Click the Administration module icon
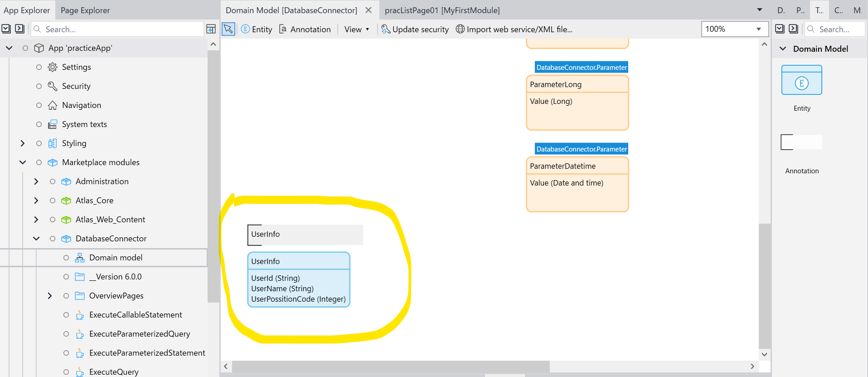The width and height of the screenshot is (868, 377). point(66,181)
